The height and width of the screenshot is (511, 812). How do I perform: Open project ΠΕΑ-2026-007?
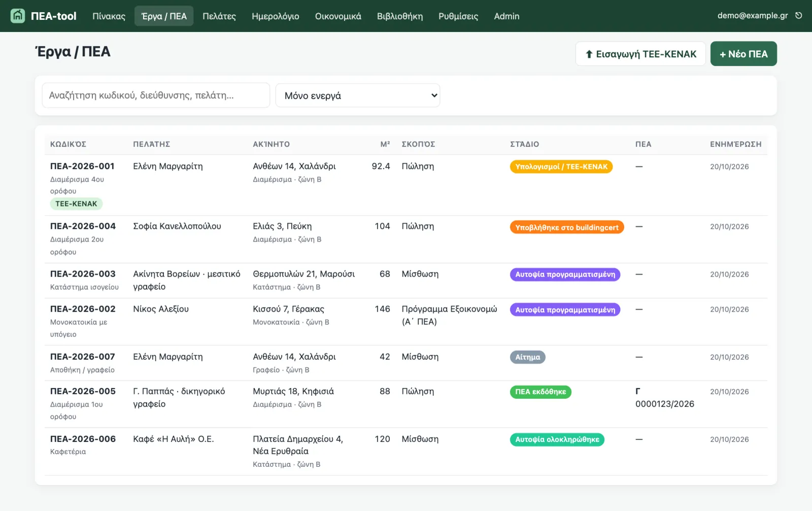tap(83, 357)
